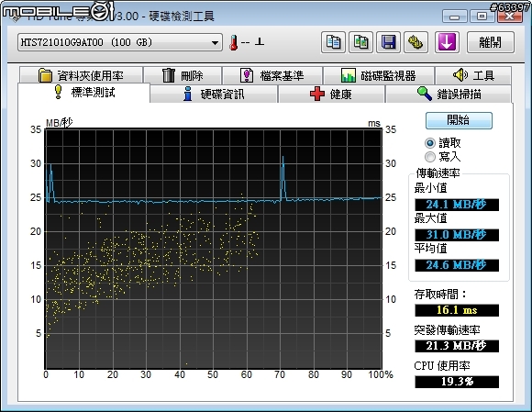Open the drive selection combo box
The height and width of the screenshot is (412, 532).
120,42
